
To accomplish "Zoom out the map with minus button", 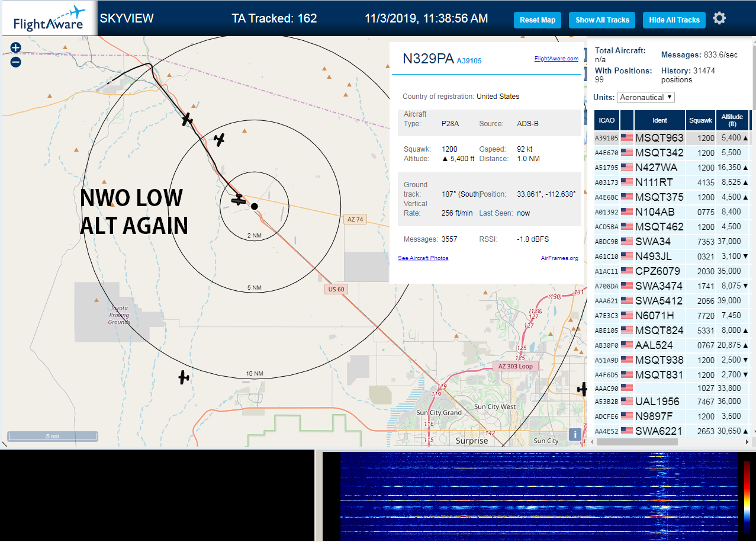I will click(16, 62).
